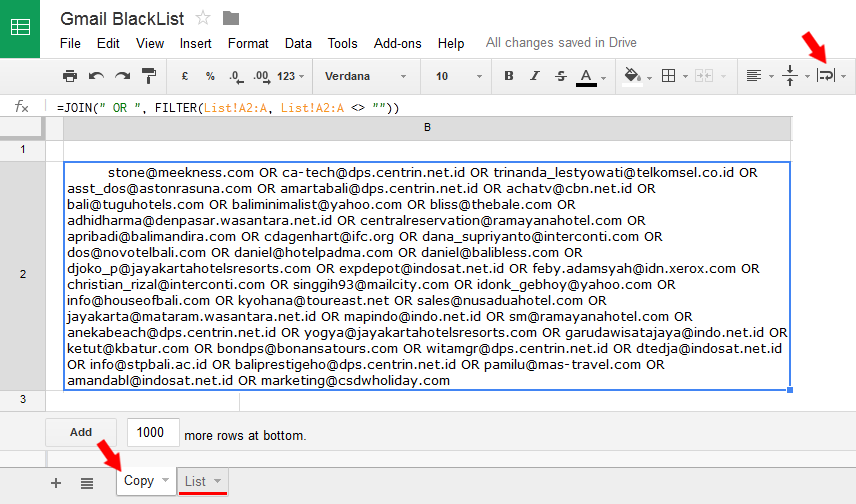
Task: Open the All Sheets list icon
Action: (87, 483)
